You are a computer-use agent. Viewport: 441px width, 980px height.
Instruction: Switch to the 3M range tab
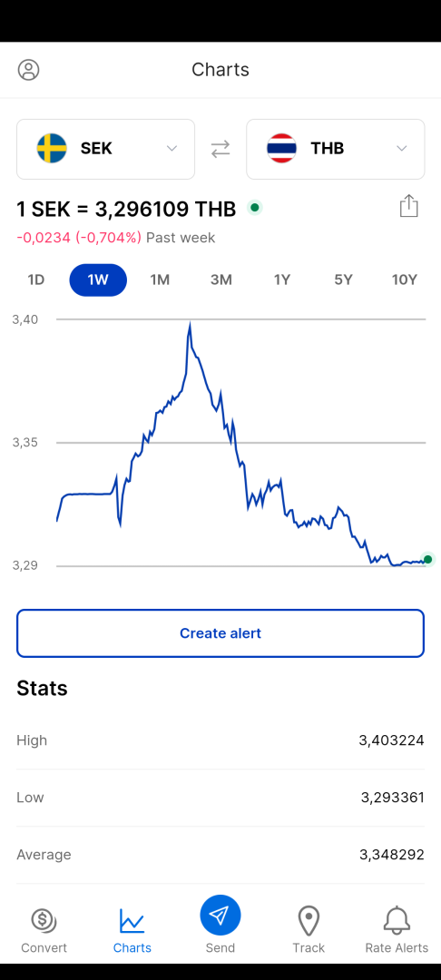221,280
